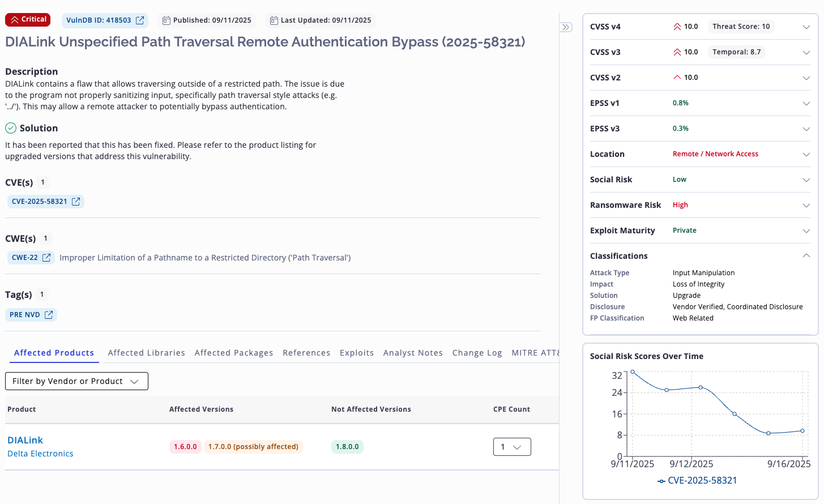This screenshot has width=824, height=504.
Task: Click the High ransomware risk value
Action: pyautogui.click(x=680, y=205)
